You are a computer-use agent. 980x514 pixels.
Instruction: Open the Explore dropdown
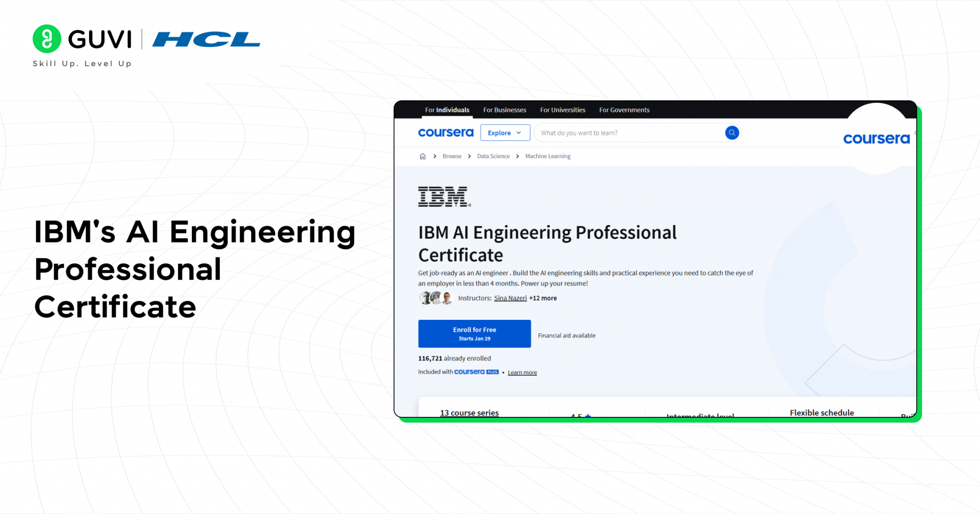(505, 132)
